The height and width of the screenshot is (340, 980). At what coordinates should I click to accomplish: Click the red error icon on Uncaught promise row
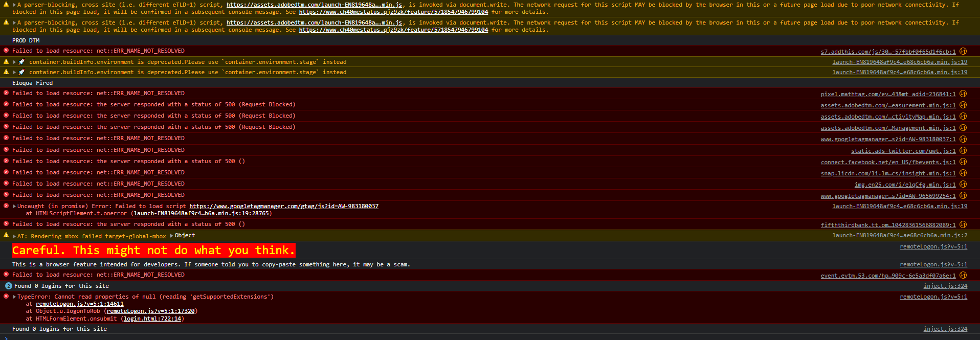6,206
